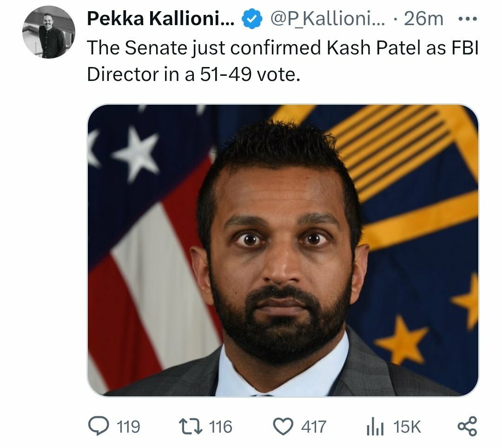502x448 pixels.
Task: Click the retweet arrows icon
Action: tap(191, 427)
